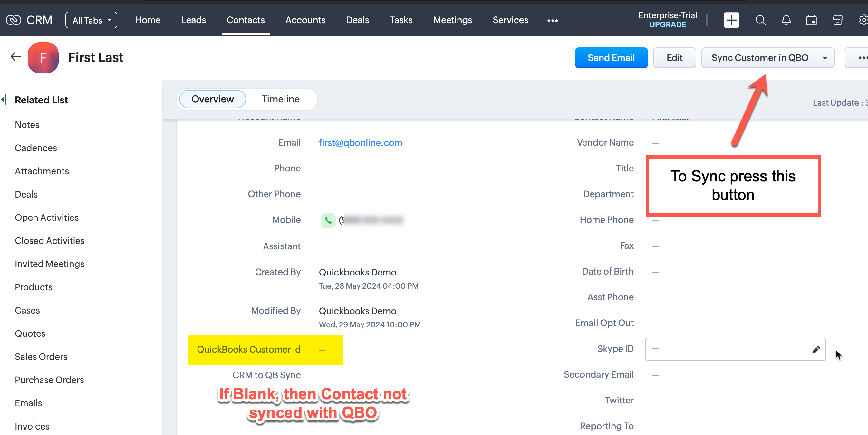Open the first@qbonline.com email link
Image resolution: width=868 pixels, height=435 pixels.
click(x=360, y=143)
